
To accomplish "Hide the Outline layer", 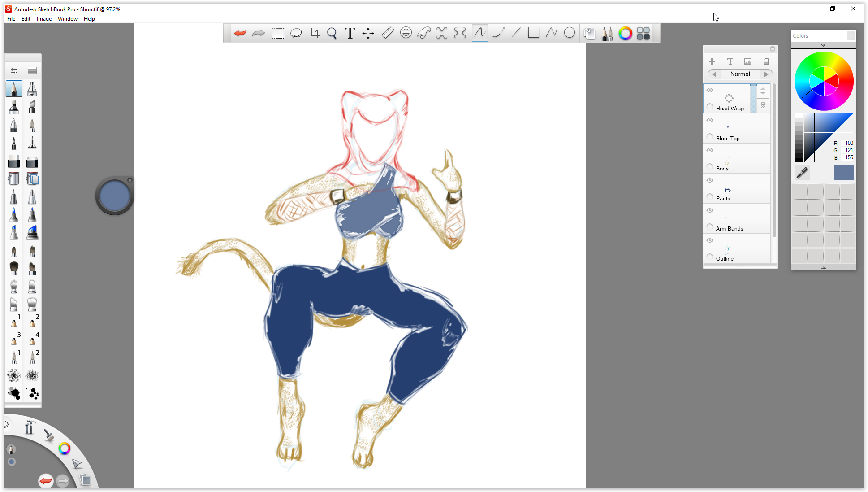I will [x=710, y=240].
